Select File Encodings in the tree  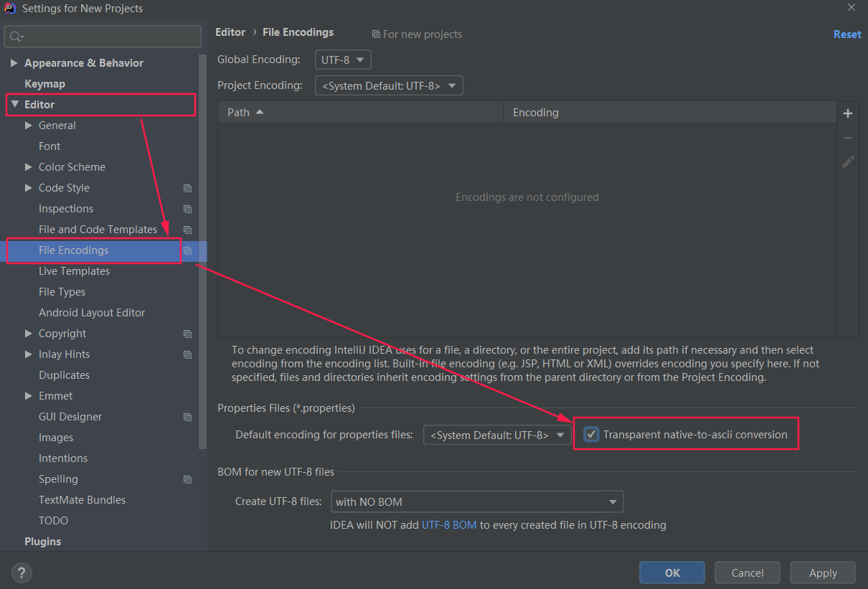73,250
